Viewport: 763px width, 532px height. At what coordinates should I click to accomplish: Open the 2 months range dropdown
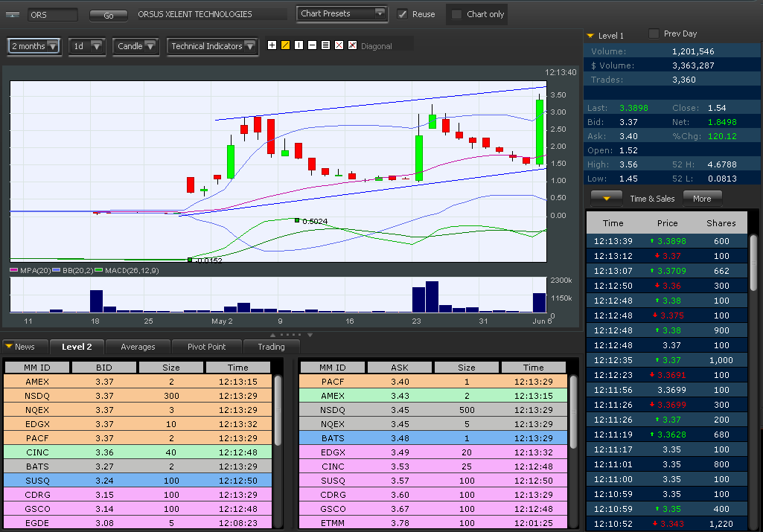tap(34, 46)
